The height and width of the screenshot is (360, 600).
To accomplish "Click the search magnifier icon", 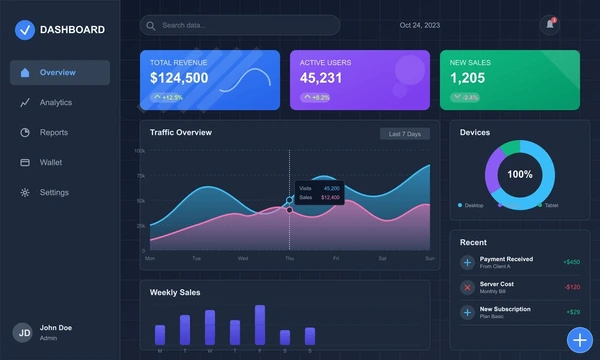I will [x=151, y=26].
